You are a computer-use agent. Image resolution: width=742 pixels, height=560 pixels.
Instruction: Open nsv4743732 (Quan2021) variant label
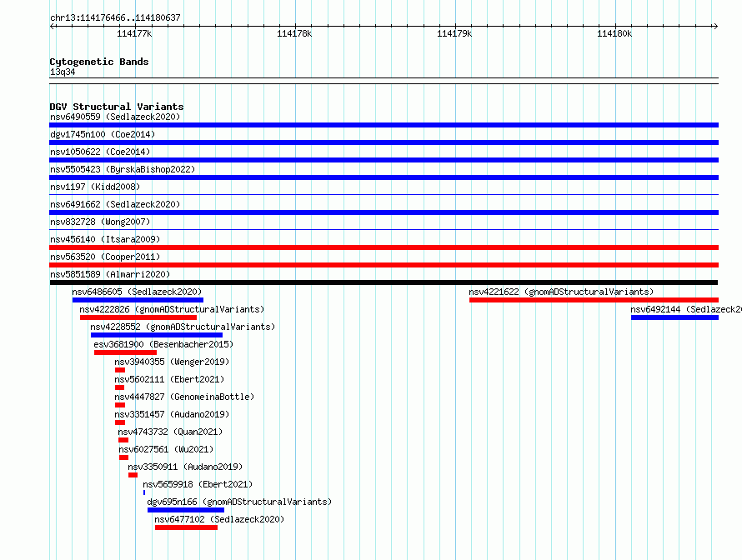point(170,432)
